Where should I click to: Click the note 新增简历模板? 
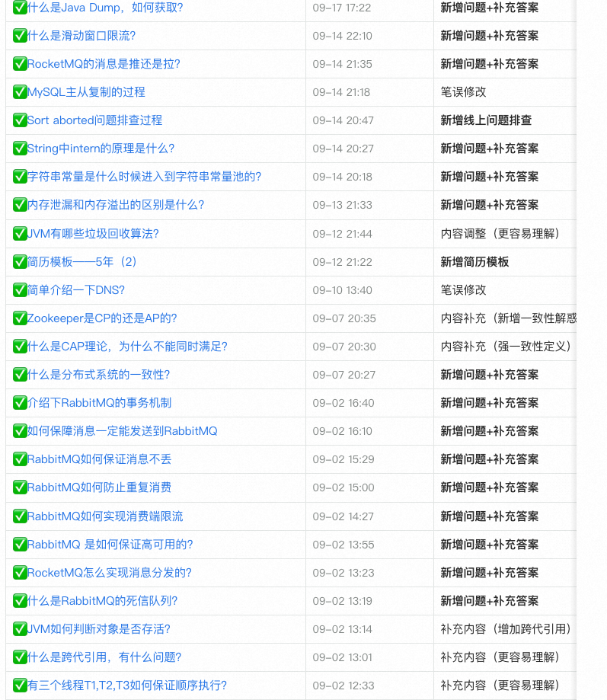click(x=474, y=261)
